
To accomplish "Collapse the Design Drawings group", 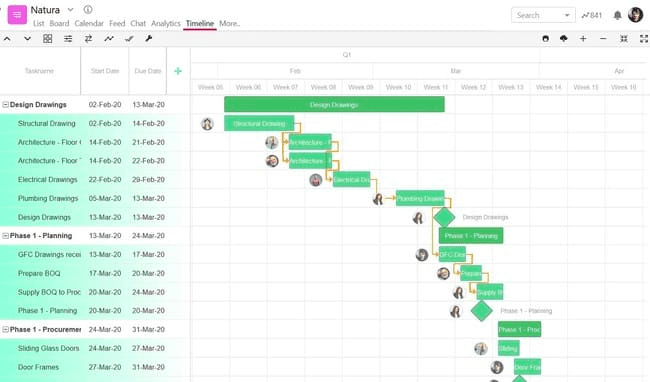I will [5, 105].
